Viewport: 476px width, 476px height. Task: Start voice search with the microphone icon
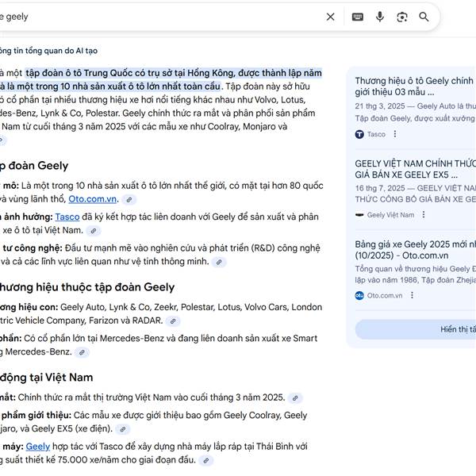click(380, 17)
